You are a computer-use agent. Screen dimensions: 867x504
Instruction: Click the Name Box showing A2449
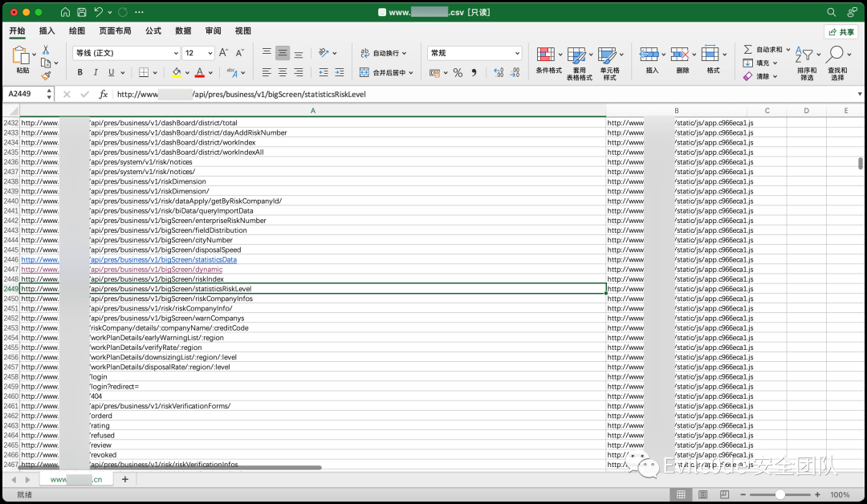pos(26,94)
